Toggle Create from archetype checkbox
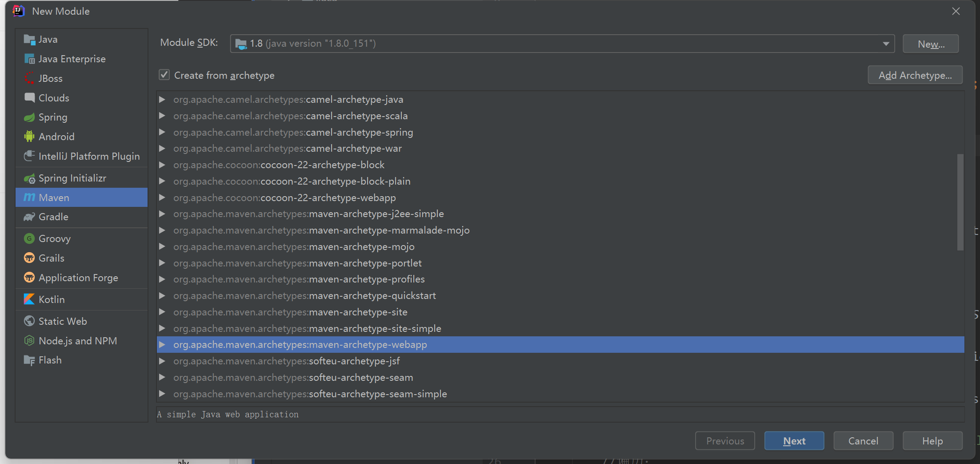Viewport: 980px width, 464px height. (164, 75)
